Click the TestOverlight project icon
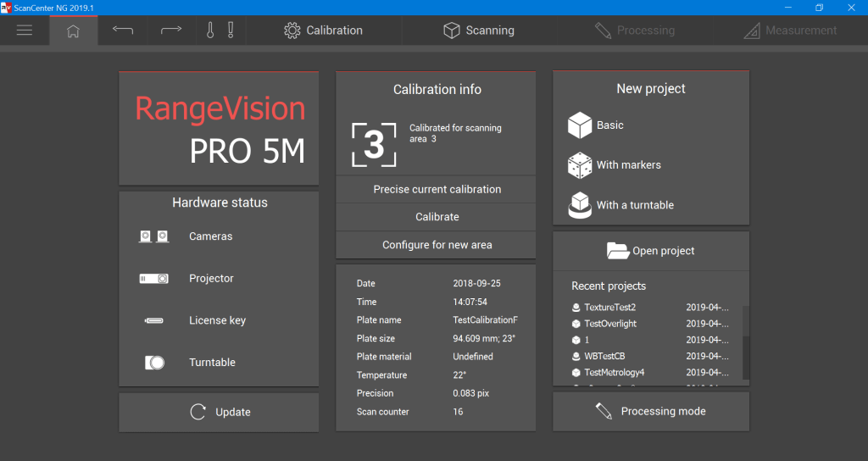 pos(576,324)
